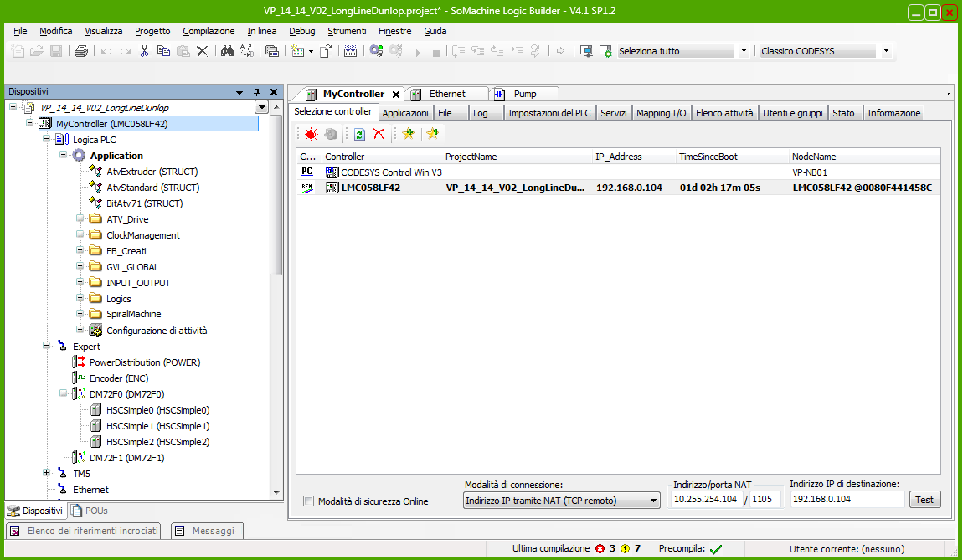Image resolution: width=963 pixels, height=560 pixels.
Task: Click the Print toolbar icon
Action: coord(81,52)
